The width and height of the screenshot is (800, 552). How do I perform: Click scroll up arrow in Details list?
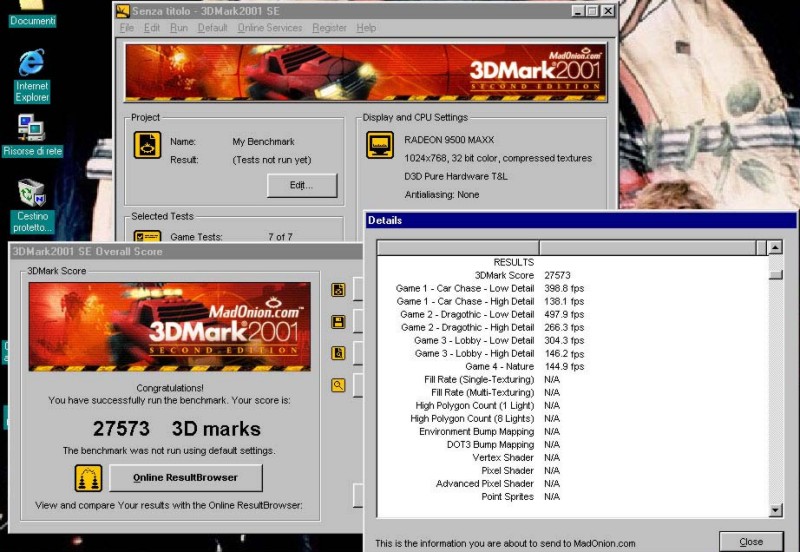click(775, 247)
